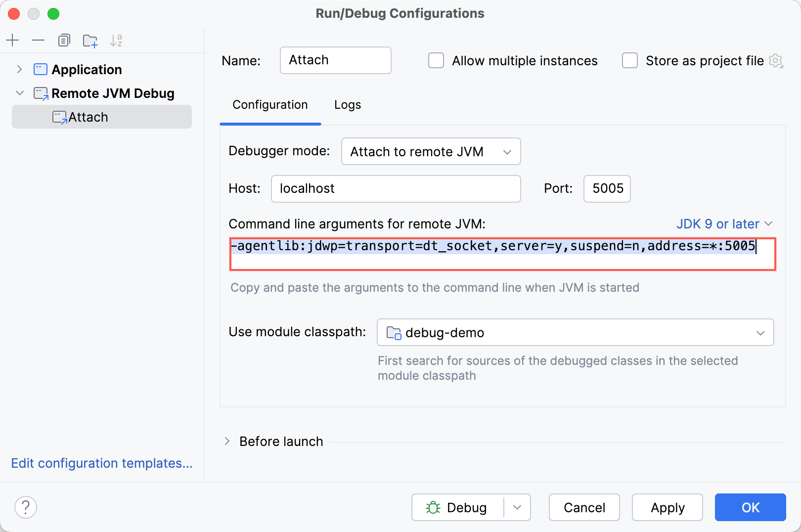Open the Debugger mode dropdown
This screenshot has height=532, width=801.
point(430,151)
